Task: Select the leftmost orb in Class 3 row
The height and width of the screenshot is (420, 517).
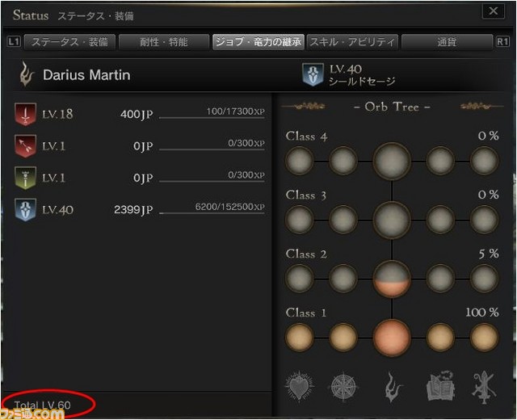Action: pyautogui.click(x=300, y=220)
